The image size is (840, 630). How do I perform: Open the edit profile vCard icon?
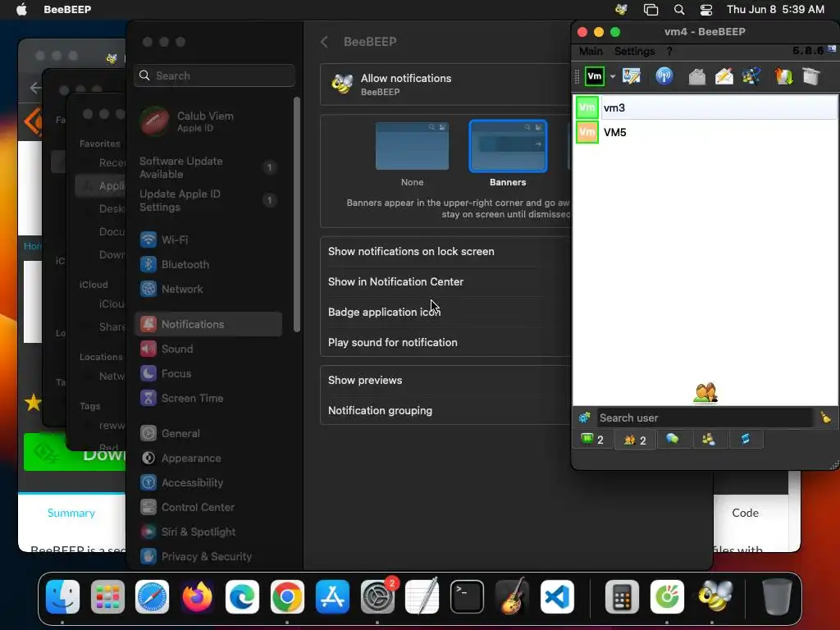coord(632,76)
